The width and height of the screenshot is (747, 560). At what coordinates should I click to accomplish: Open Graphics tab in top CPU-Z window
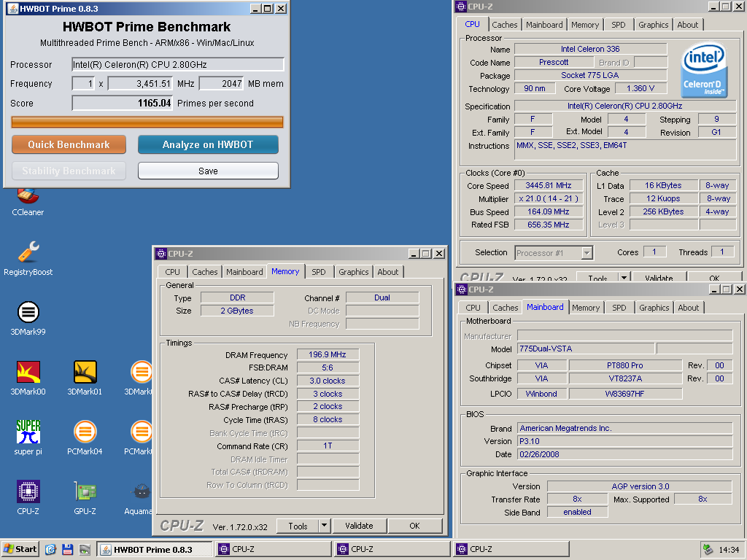pyautogui.click(x=653, y=25)
